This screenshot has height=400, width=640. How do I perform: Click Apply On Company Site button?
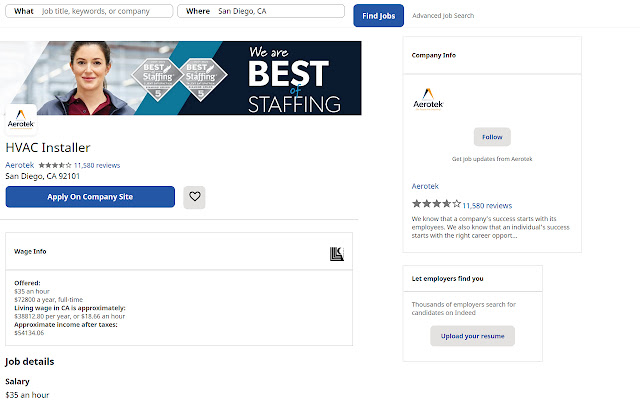pyautogui.click(x=90, y=197)
